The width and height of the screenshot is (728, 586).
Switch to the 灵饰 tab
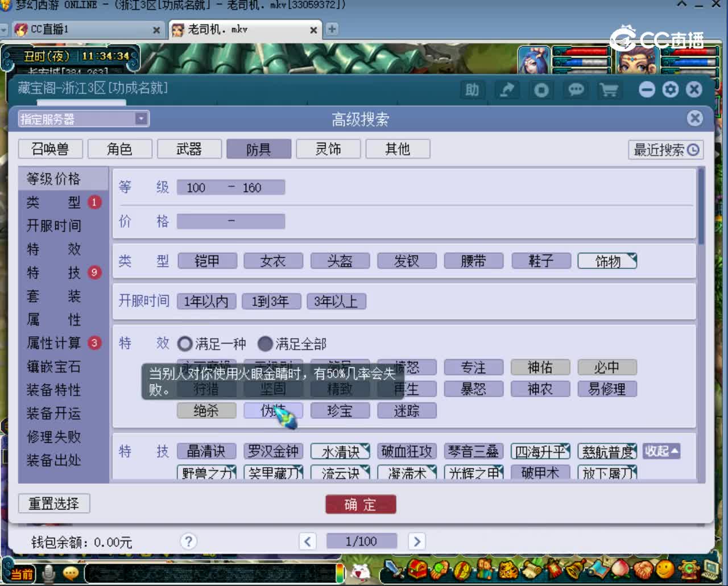point(328,149)
